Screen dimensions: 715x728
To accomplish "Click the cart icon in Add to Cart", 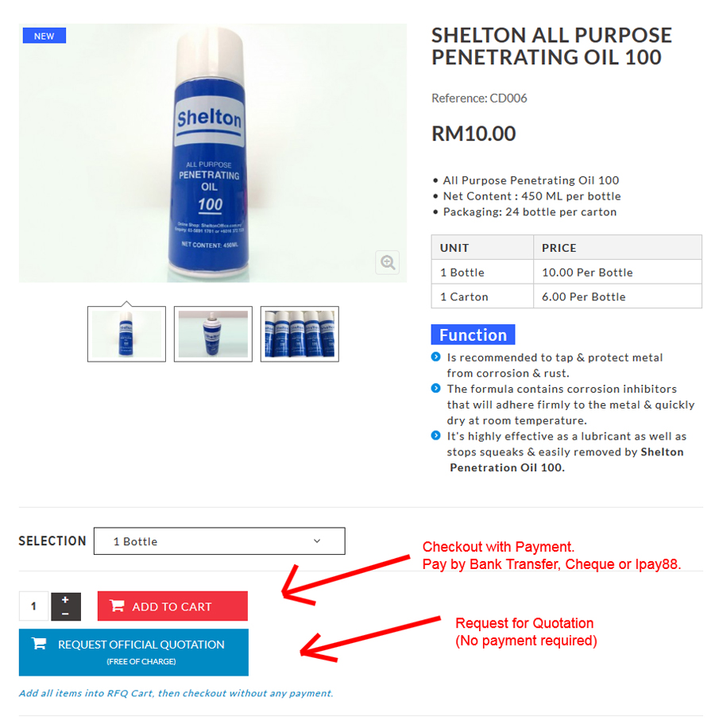I will pyautogui.click(x=117, y=606).
